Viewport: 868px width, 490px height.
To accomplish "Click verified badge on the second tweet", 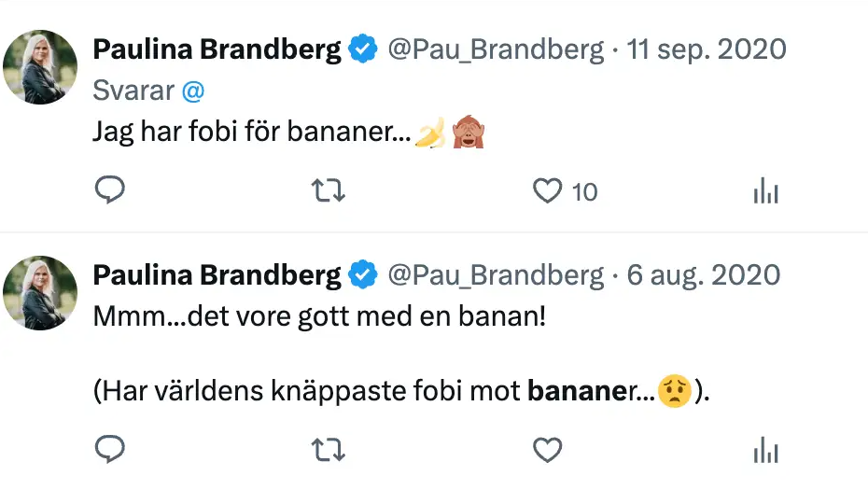I will (x=363, y=275).
